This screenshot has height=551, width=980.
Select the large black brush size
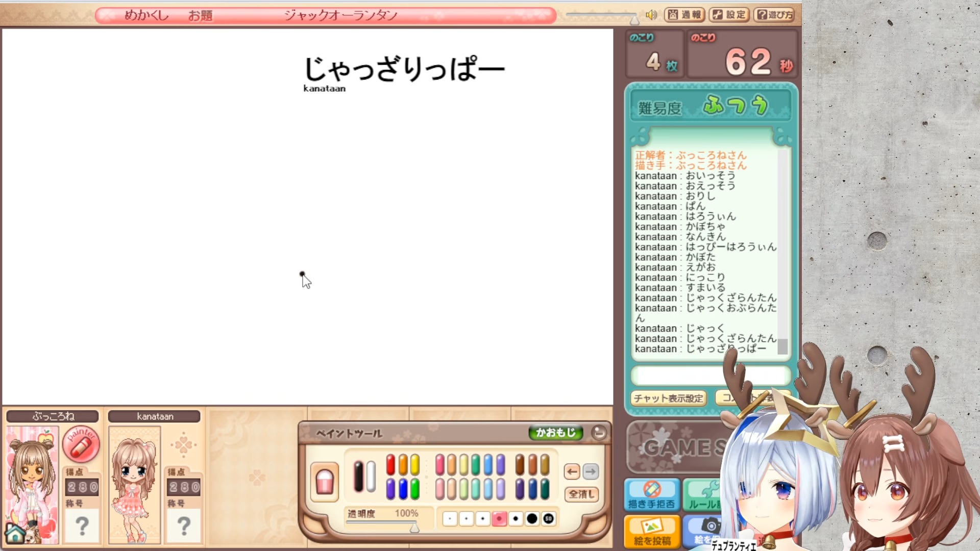(x=532, y=519)
